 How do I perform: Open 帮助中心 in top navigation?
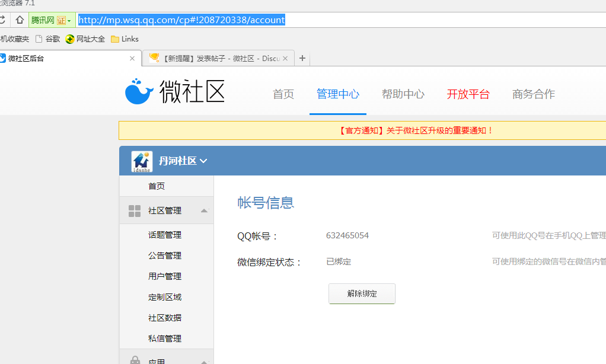coord(403,94)
